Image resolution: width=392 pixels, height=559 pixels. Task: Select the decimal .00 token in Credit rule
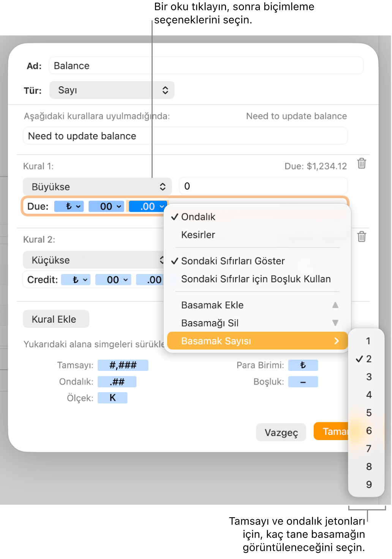click(150, 280)
